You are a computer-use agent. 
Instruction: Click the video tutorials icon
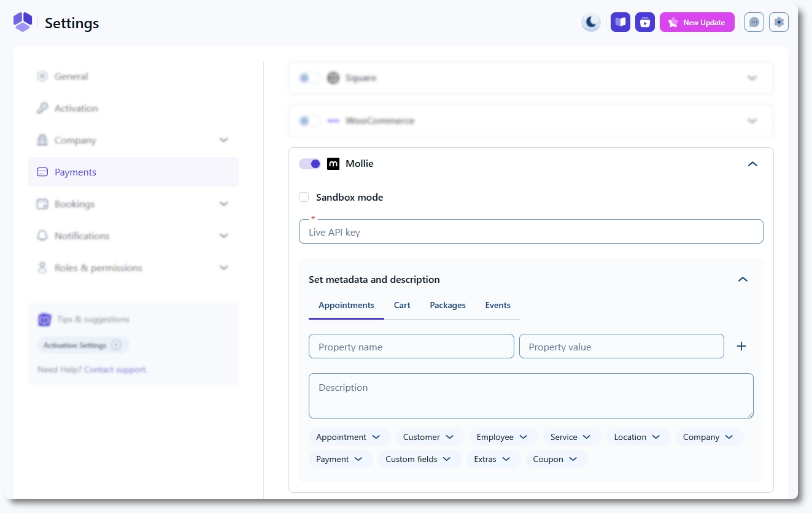[x=644, y=23]
